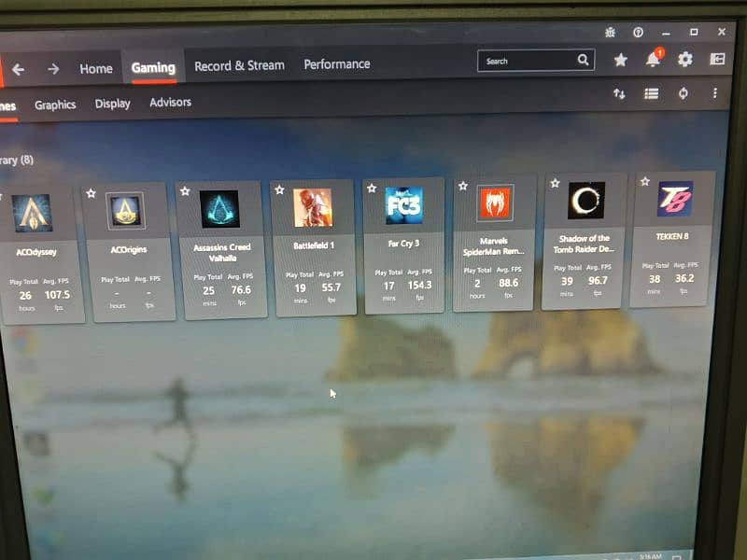This screenshot has height=560, width=747.
Task: Click the sort arrows icon
Action: coord(619,94)
